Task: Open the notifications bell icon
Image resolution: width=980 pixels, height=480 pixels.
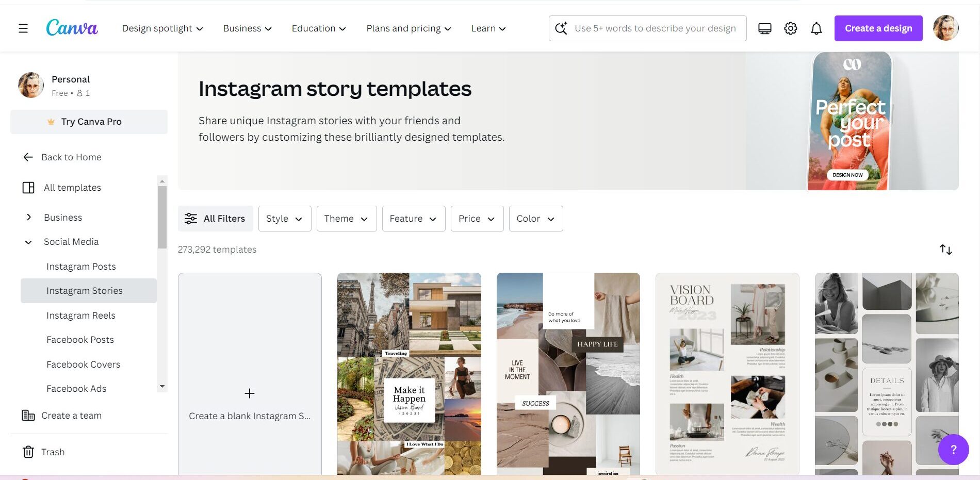Action: tap(816, 28)
